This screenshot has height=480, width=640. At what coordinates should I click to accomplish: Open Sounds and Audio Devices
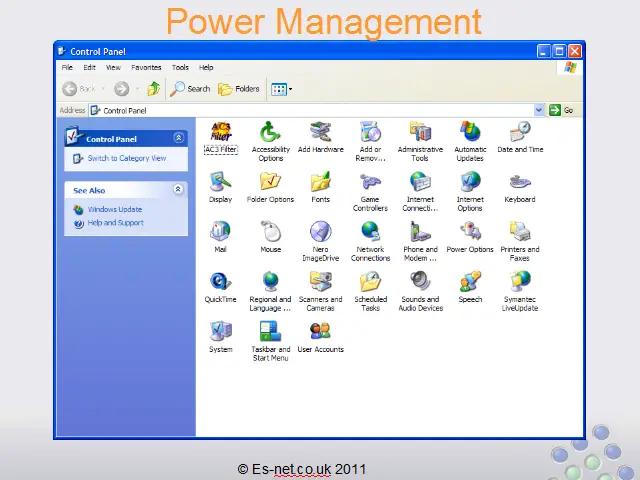420,291
